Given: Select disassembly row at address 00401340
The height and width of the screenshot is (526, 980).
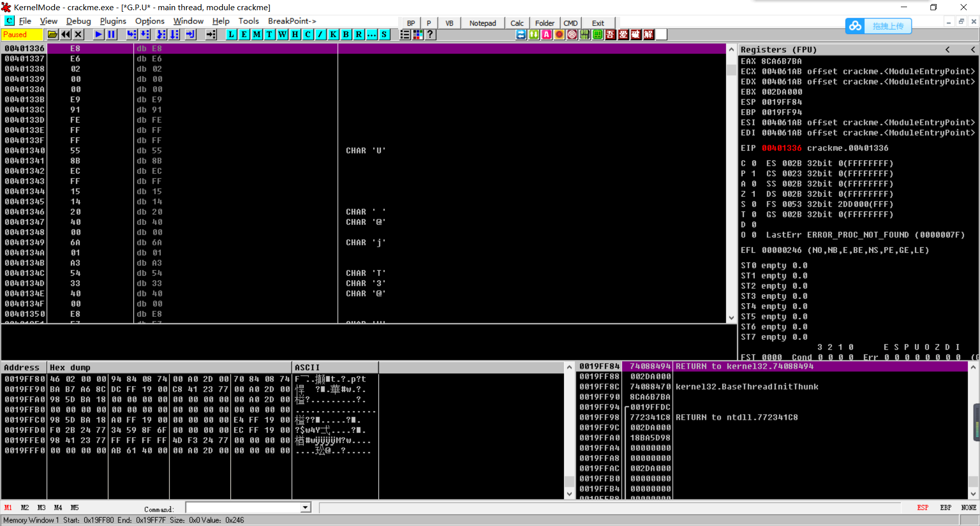Looking at the screenshot, I should point(363,151).
